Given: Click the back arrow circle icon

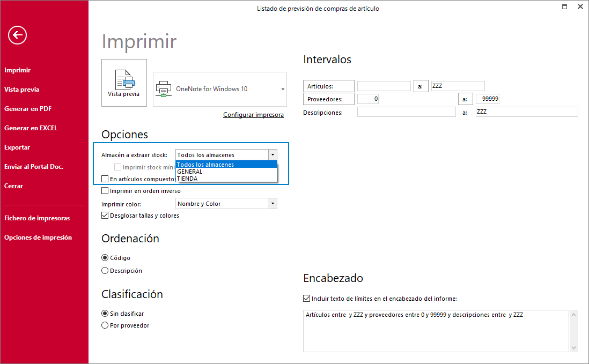Looking at the screenshot, I should tap(17, 35).
